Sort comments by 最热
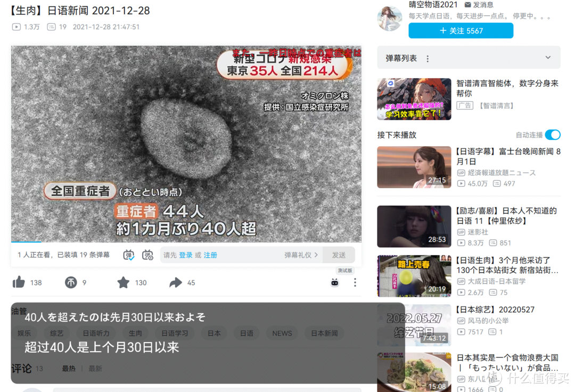This screenshot has width=575, height=392. 69,369
